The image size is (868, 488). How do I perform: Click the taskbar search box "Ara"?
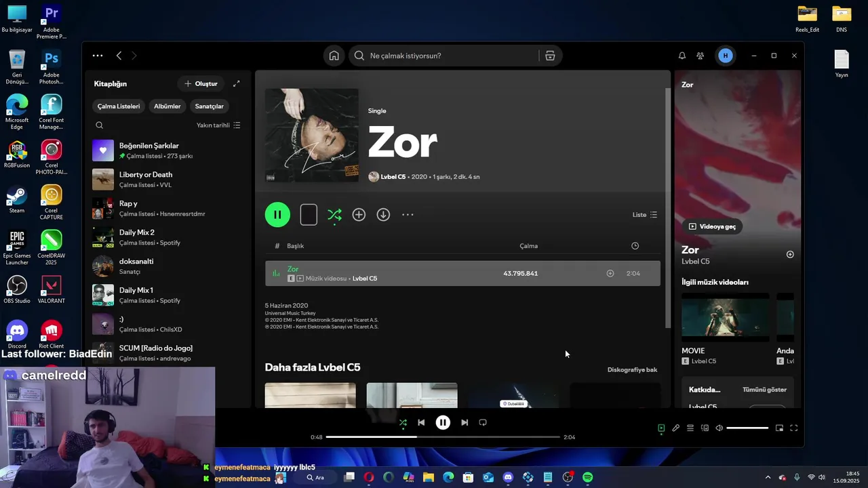coord(315,477)
